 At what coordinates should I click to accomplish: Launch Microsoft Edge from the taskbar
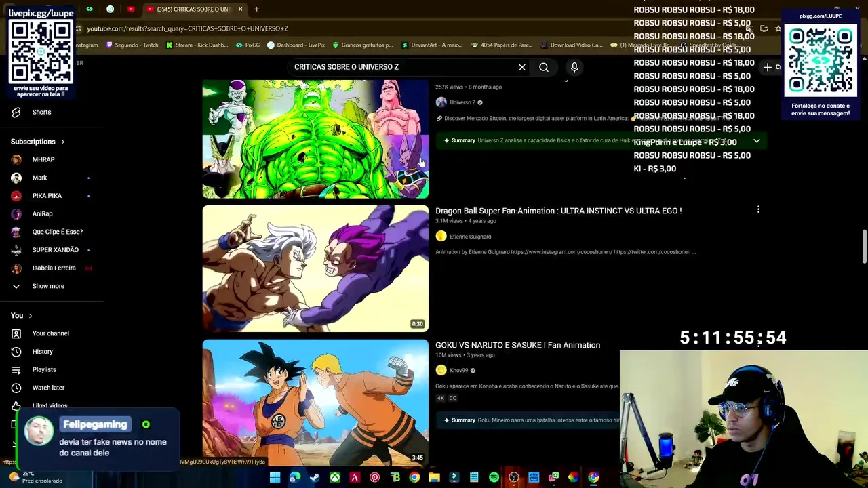pos(295,477)
